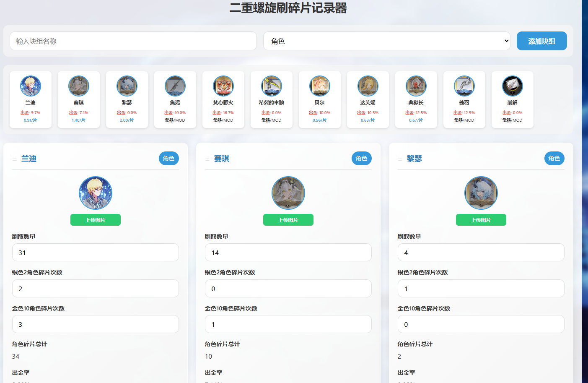This screenshot has height=383, width=588.
Task: Click the 达芙妮 character avatar
Action: 368,86
